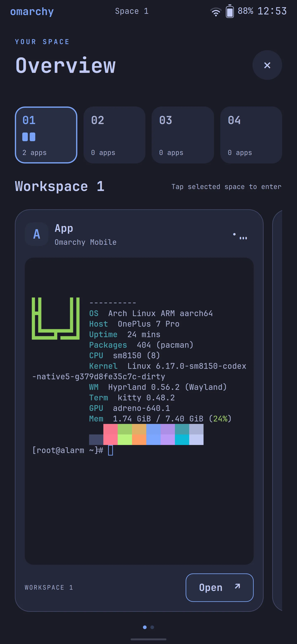
Task: Switch to workspace 02
Action: [x=114, y=135]
